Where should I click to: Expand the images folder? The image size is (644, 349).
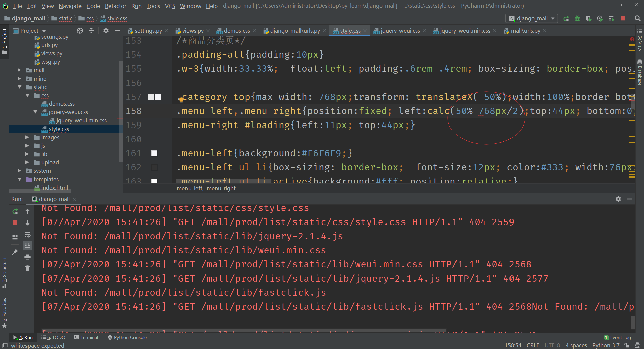click(x=27, y=137)
